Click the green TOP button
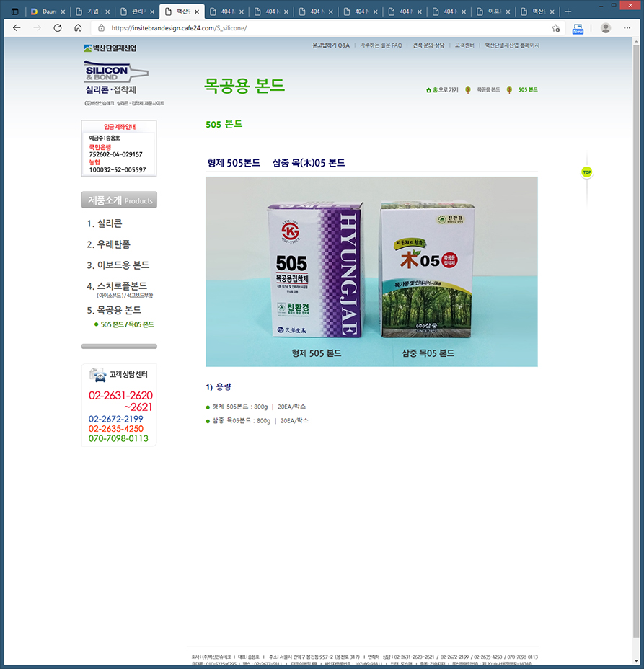Viewport: 644px width, 669px height. [587, 172]
